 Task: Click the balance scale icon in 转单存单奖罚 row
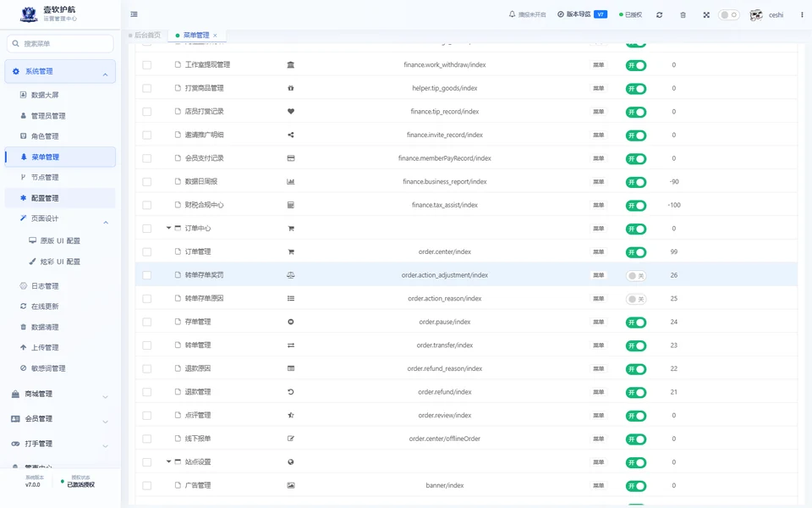(x=290, y=275)
